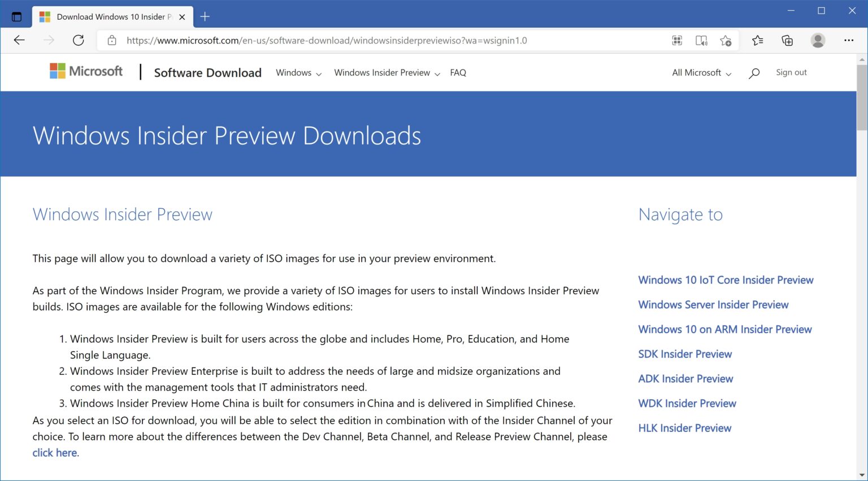Screen dimensions: 868x481
Task: Switch to the FAQ menu item
Action: (458, 72)
